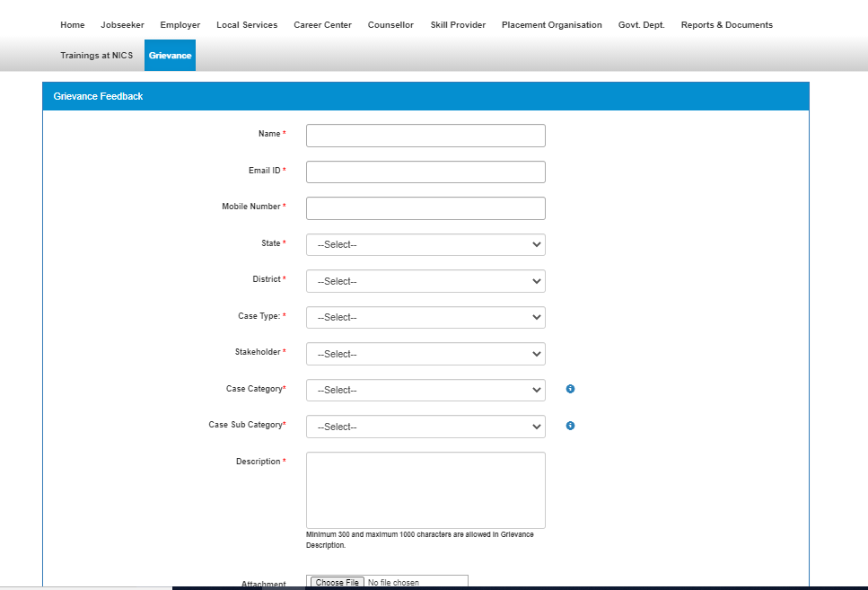Focus the Name input field
The image size is (868, 590).
(x=425, y=136)
